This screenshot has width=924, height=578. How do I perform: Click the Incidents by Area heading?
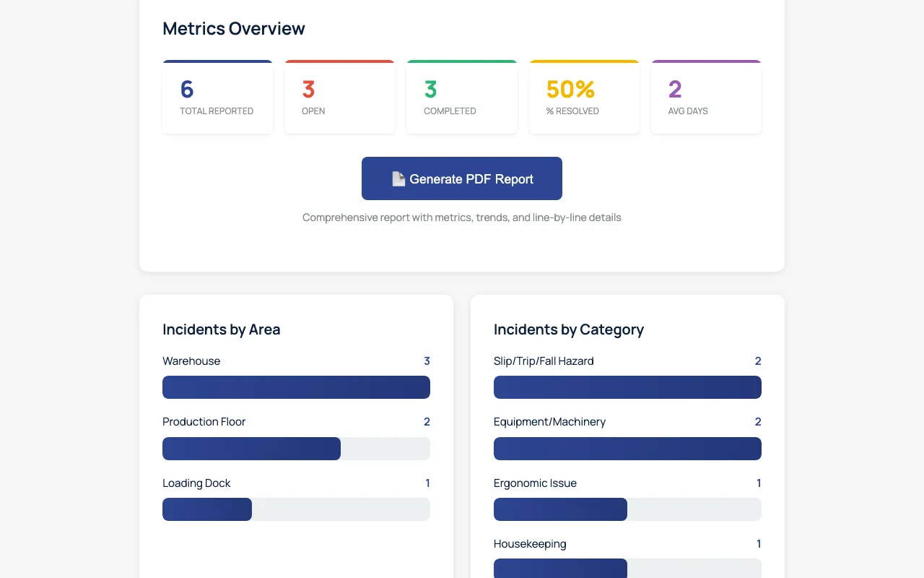[222, 329]
